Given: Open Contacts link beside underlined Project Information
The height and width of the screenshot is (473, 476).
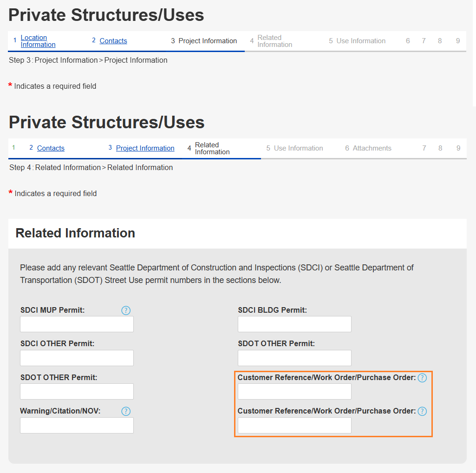Looking at the screenshot, I should tap(51, 148).
